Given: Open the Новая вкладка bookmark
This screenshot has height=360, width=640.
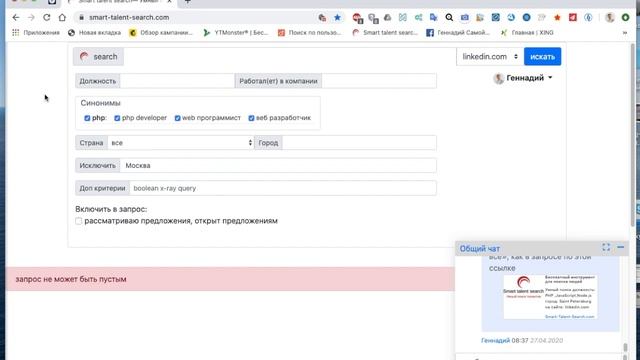Looking at the screenshot, I should pos(94,33).
